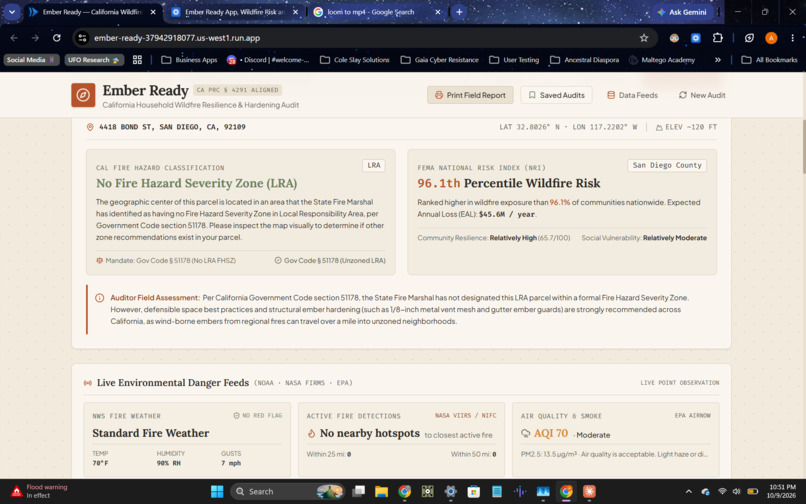Open the tab groups grid icon in the bookmarks bar
Image resolution: width=806 pixels, height=504 pixels.
point(137,60)
